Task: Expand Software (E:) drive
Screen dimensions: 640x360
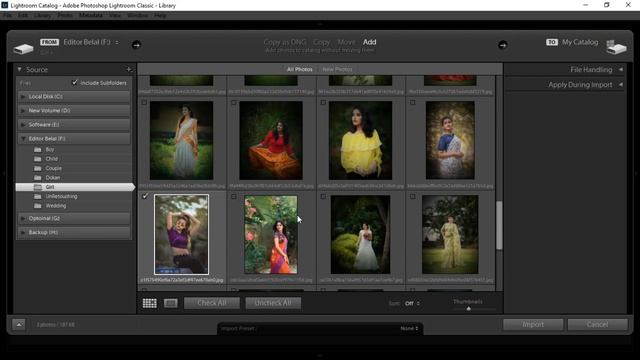Action: [x=23, y=124]
